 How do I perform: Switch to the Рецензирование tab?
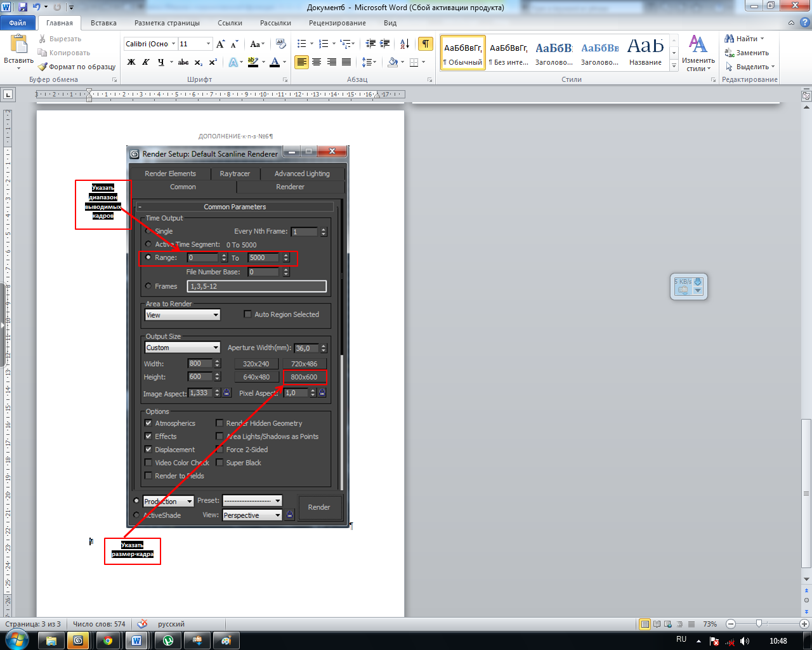[337, 23]
